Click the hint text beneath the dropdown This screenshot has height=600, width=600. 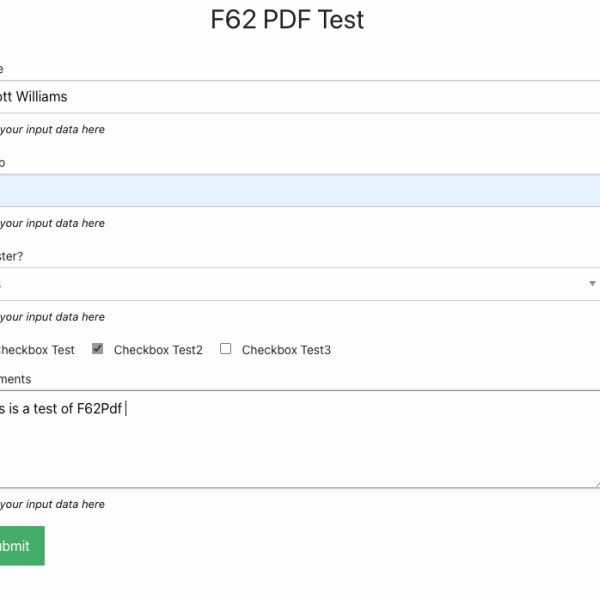point(52,317)
